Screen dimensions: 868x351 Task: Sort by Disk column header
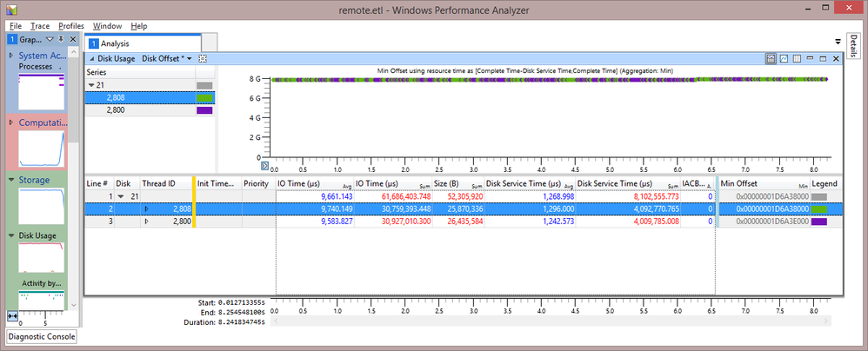click(126, 183)
